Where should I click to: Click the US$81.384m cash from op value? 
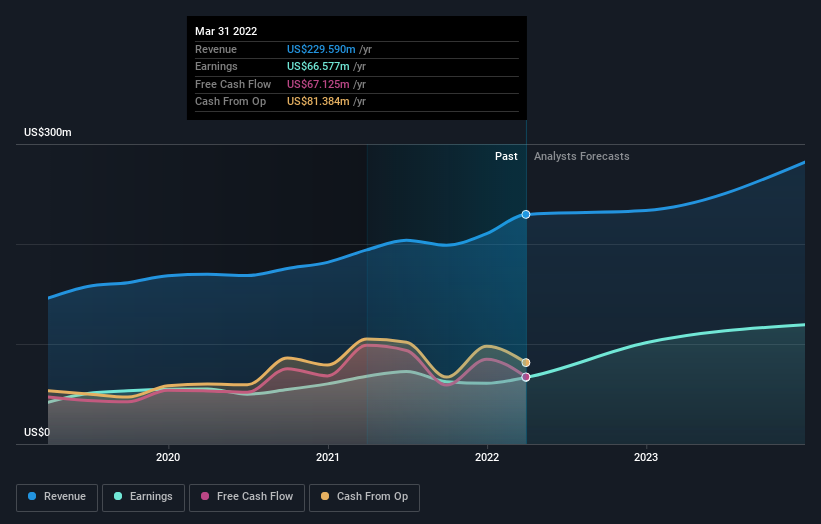(318, 102)
